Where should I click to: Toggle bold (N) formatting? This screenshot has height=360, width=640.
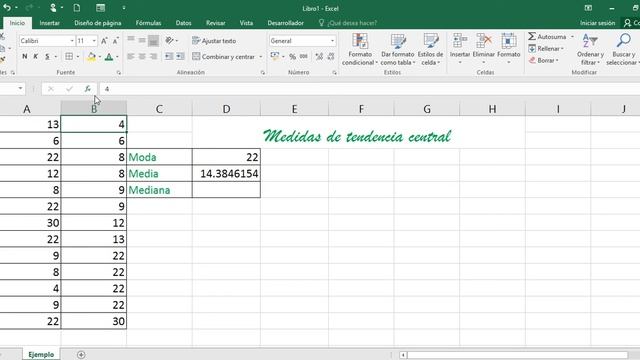pos(24,56)
